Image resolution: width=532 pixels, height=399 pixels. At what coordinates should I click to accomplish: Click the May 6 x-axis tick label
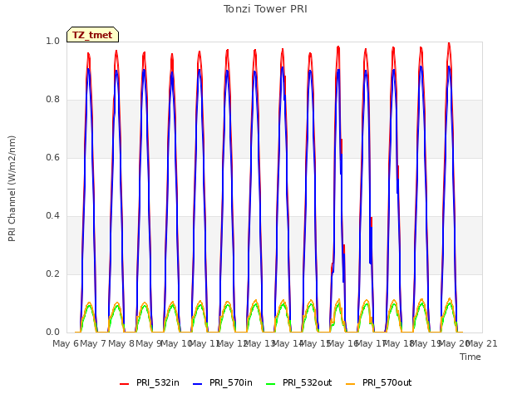[66, 343]
